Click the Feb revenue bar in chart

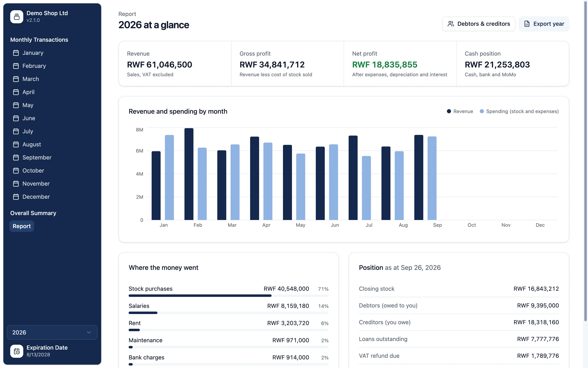click(x=189, y=174)
